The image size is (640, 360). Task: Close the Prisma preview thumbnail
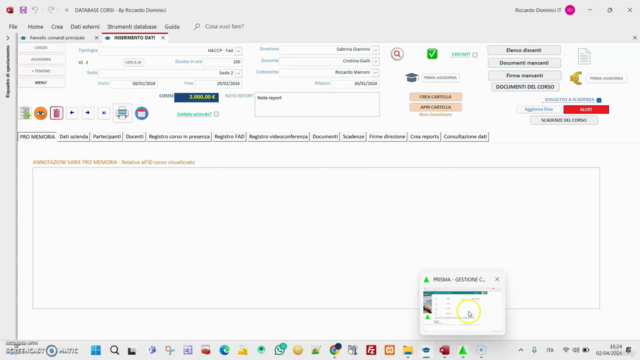[497, 279]
